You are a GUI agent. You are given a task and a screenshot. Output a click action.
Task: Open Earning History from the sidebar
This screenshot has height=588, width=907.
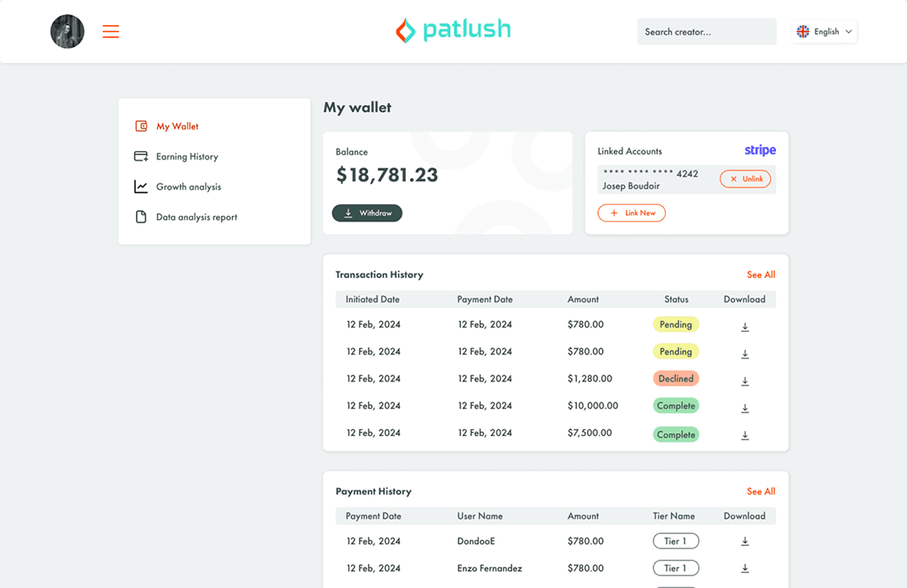186,156
